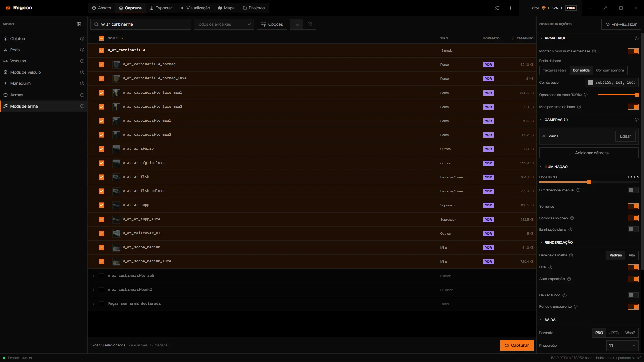Viewport: 644px width, 362px height.
Task: Edit camera cam 1
Action: pos(625,136)
